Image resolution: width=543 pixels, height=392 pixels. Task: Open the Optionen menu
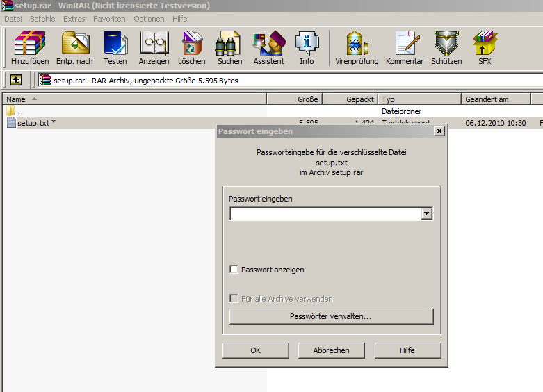[x=149, y=19]
